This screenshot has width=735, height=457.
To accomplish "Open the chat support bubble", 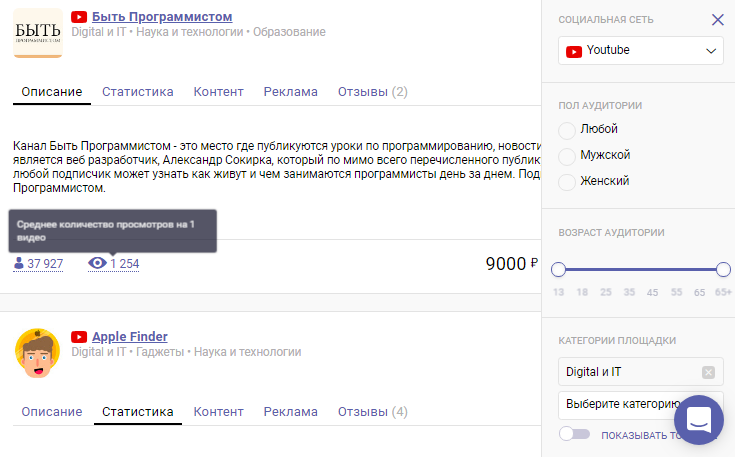I will click(x=698, y=420).
